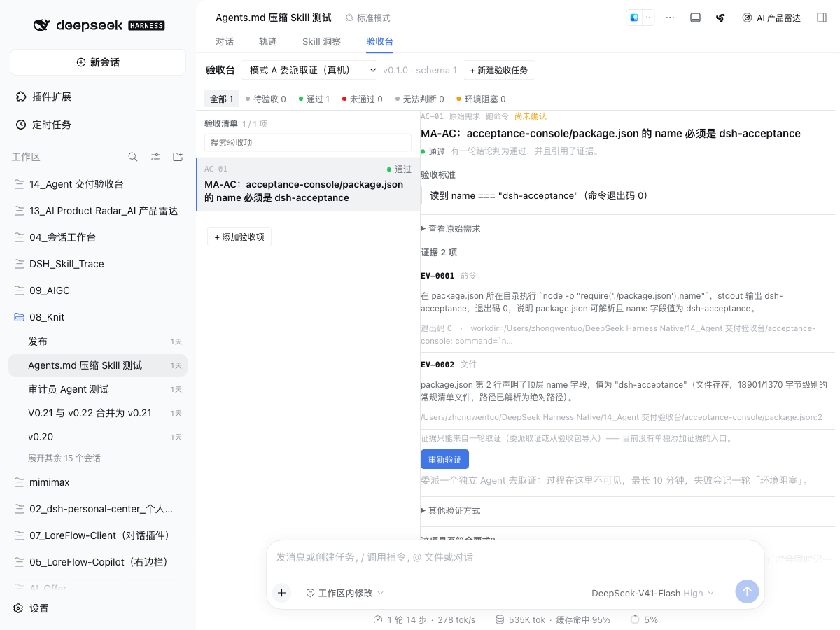Open folder 05_LoreFlow-Copilot
This screenshot has height=630, width=840.
tap(98, 562)
